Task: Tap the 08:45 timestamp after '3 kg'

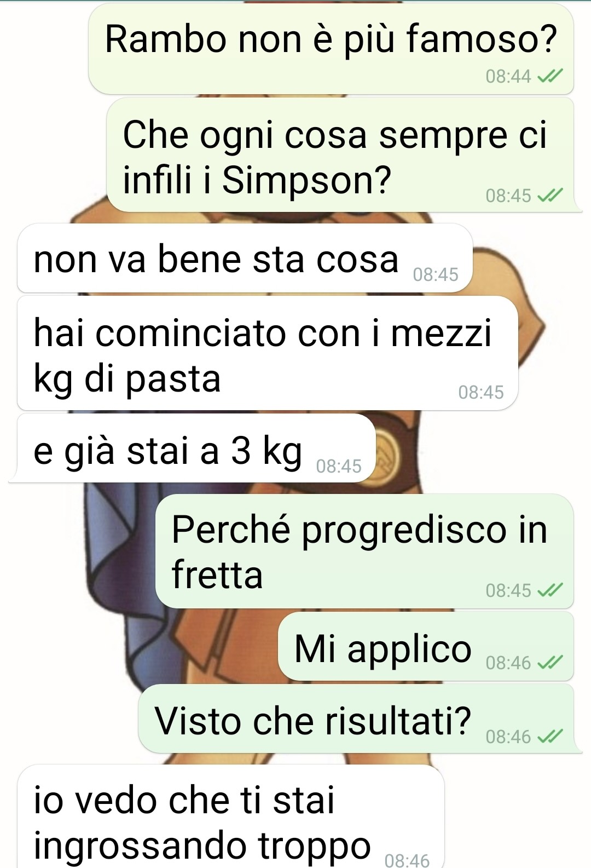Action: 339,466
